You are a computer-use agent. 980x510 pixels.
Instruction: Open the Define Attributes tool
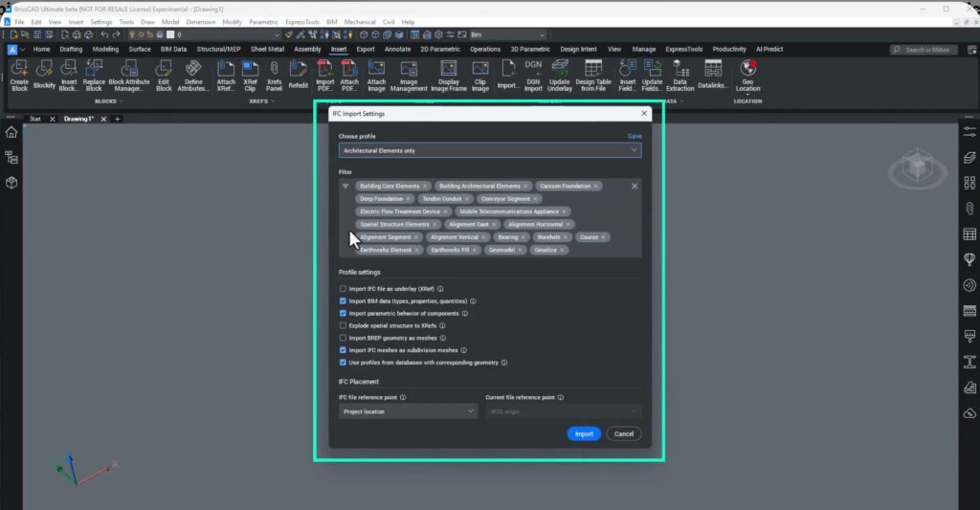pyautogui.click(x=193, y=75)
